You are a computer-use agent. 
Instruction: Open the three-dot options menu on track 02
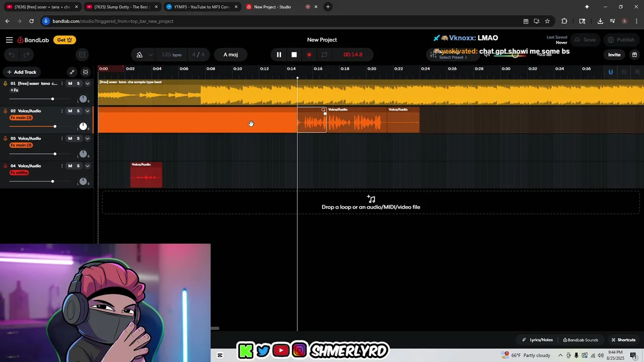(x=62, y=111)
